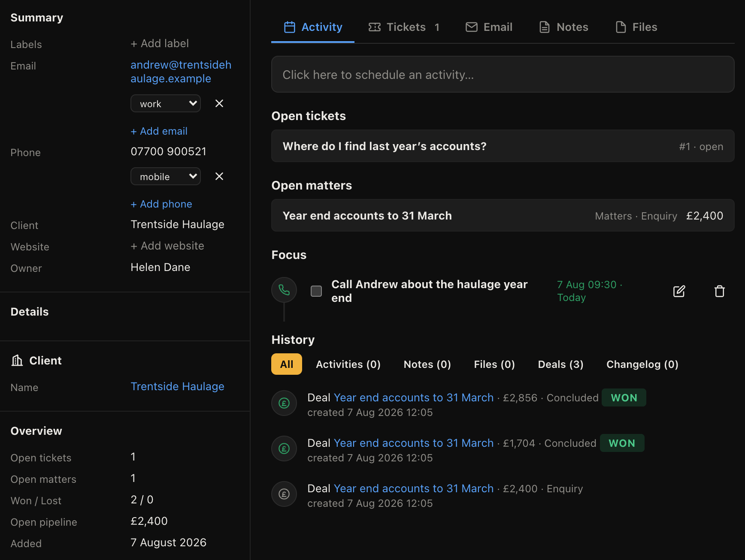Filter history by Changelog (0)
Screen dimensions: 745x560
tap(642, 364)
